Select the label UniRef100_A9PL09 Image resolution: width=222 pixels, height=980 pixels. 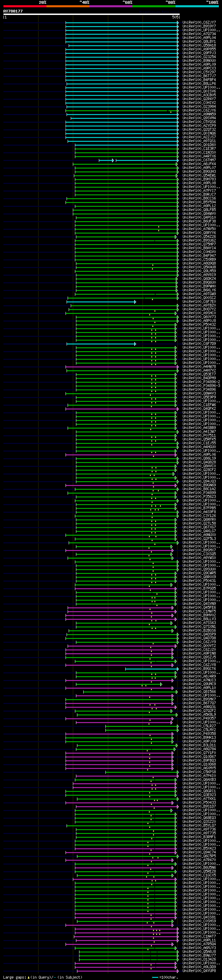(199, 64)
